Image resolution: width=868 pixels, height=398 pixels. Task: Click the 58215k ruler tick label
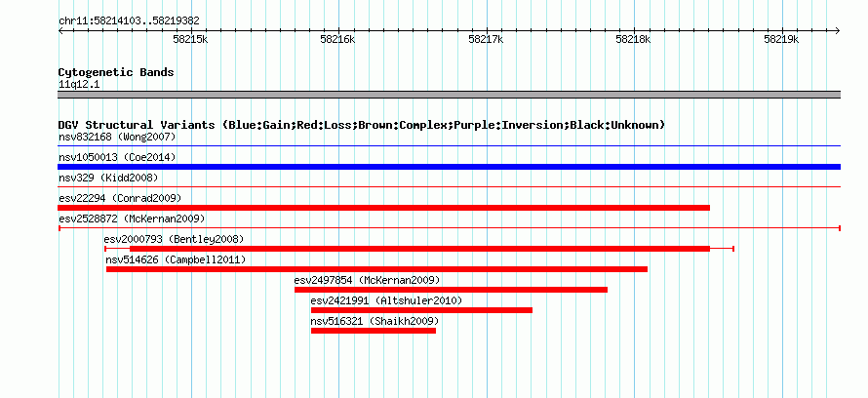click(190, 39)
